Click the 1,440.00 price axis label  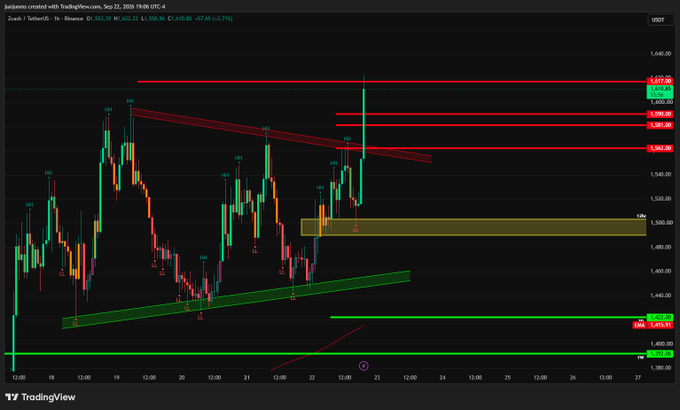pyautogui.click(x=661, y=295)
